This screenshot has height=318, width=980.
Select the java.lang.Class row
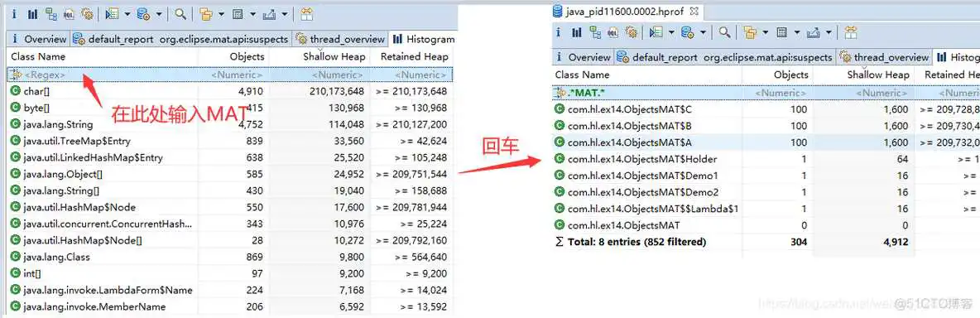230,257
